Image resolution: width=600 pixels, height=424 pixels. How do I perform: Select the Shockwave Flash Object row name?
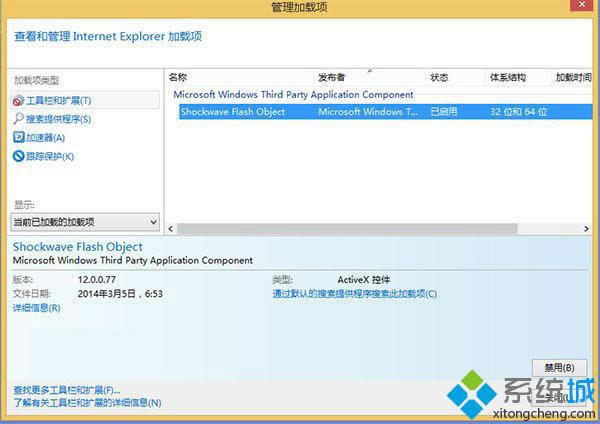(233, 112)
